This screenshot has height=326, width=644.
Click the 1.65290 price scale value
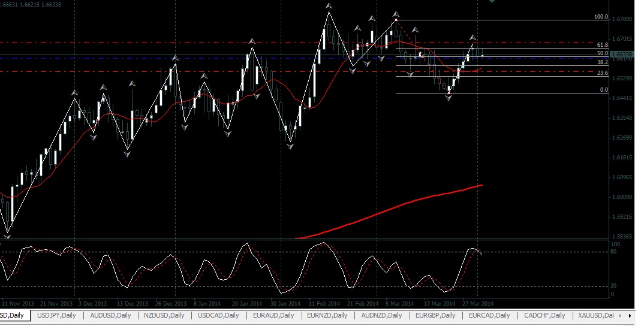[622, 79]
